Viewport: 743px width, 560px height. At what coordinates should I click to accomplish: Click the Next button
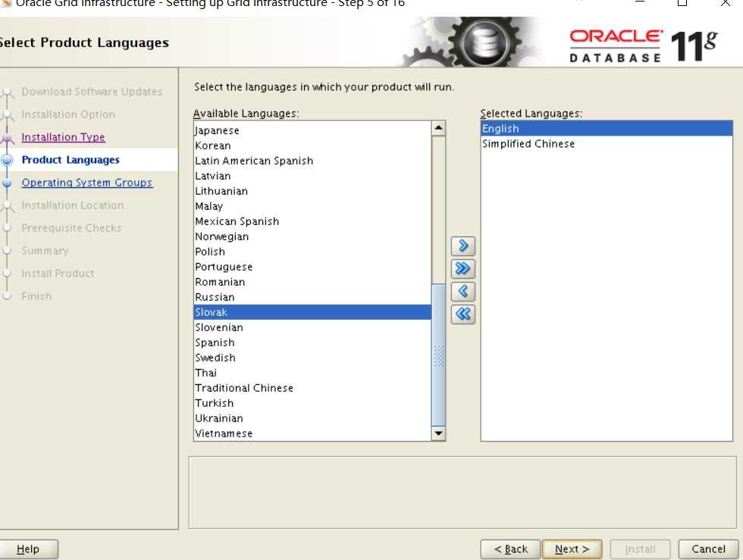572,549
